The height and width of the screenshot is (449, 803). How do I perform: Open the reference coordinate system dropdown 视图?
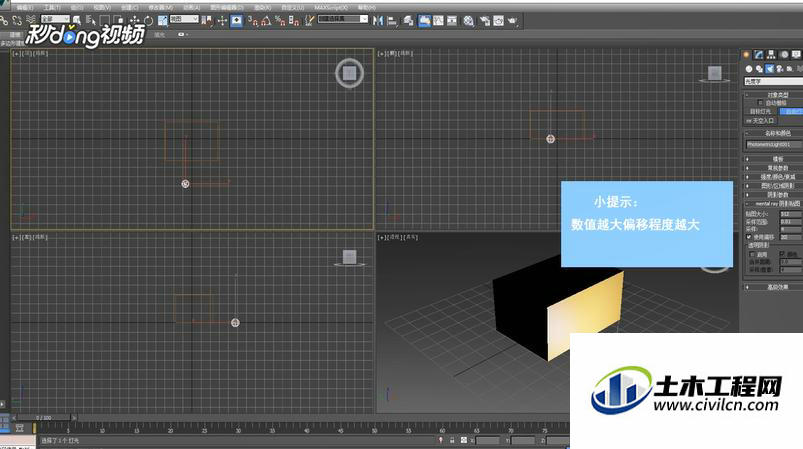tap(184, 19)
